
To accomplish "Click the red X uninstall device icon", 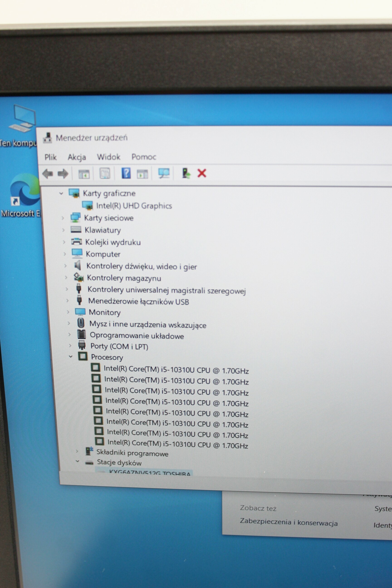I will coord(202,173).
